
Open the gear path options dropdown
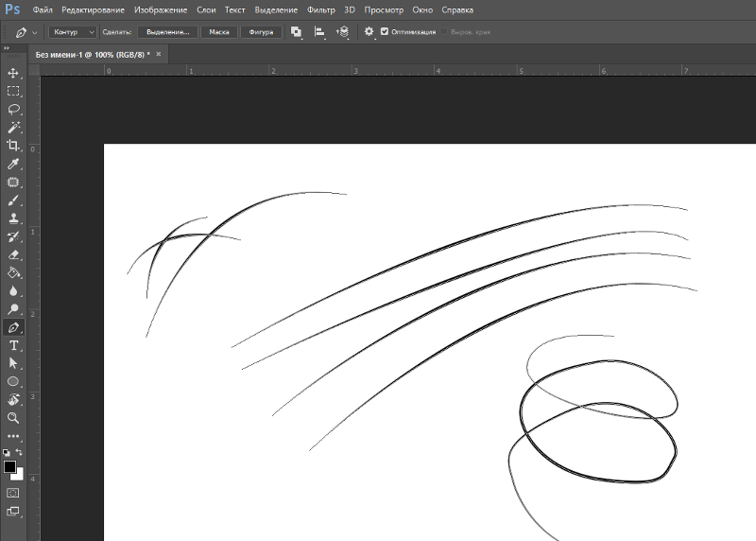pos(369,31)
